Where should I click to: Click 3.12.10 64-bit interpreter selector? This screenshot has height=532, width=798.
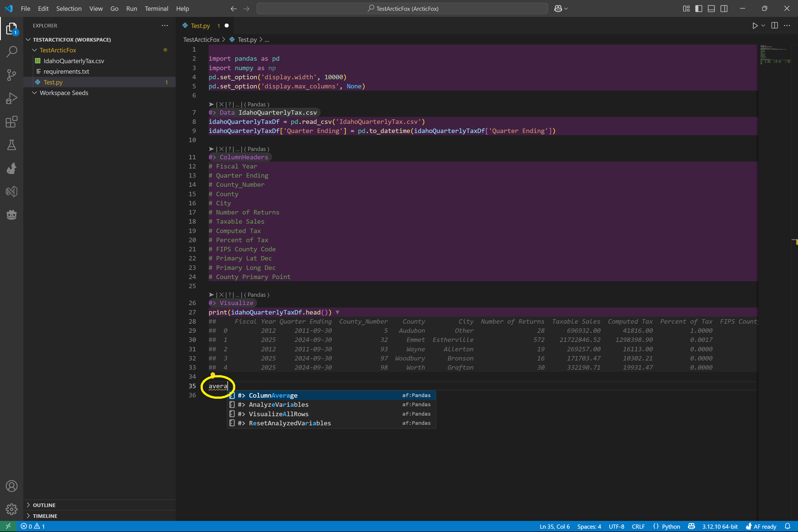tap(720, 526)
